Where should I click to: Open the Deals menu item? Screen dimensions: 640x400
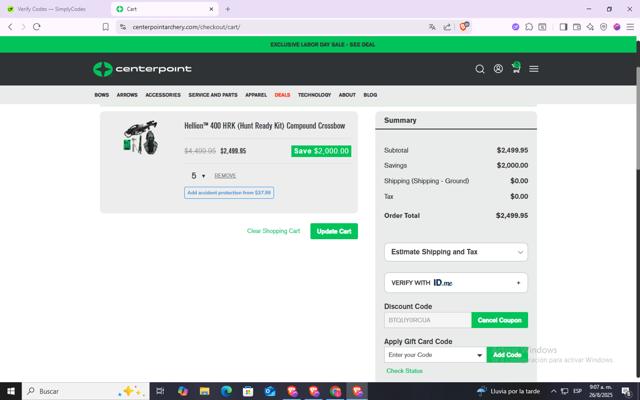point(282,95)
